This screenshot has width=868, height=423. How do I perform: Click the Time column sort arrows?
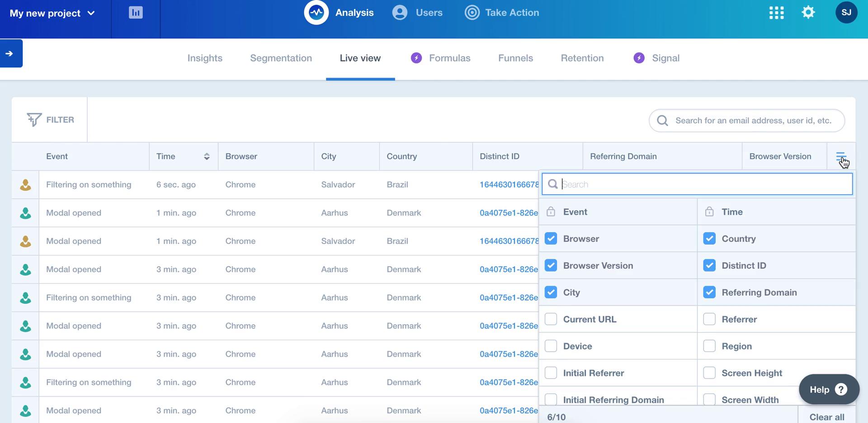[x=207, y=156]
